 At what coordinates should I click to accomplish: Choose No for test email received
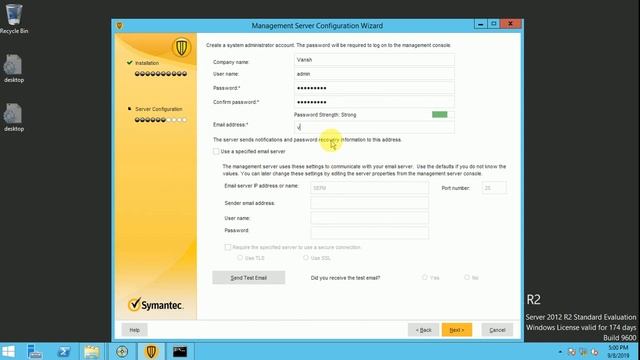tap(467, 278)
